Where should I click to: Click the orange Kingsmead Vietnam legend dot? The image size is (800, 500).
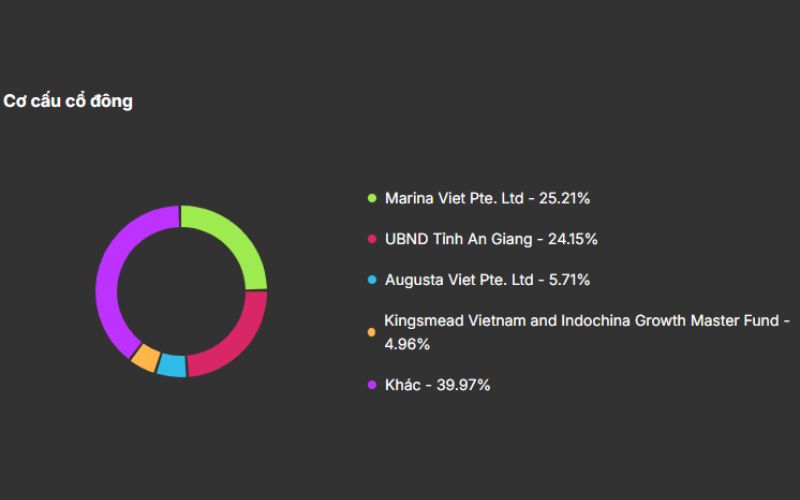[372, 332]
